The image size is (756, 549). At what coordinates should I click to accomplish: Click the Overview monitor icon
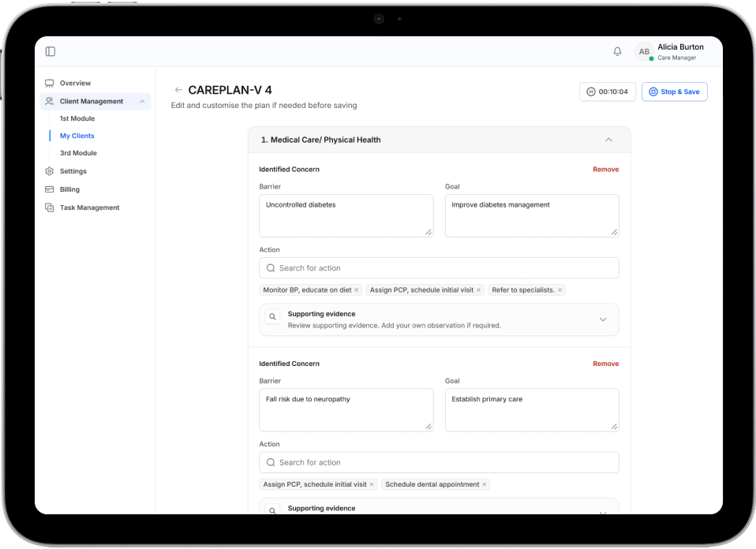49,83
